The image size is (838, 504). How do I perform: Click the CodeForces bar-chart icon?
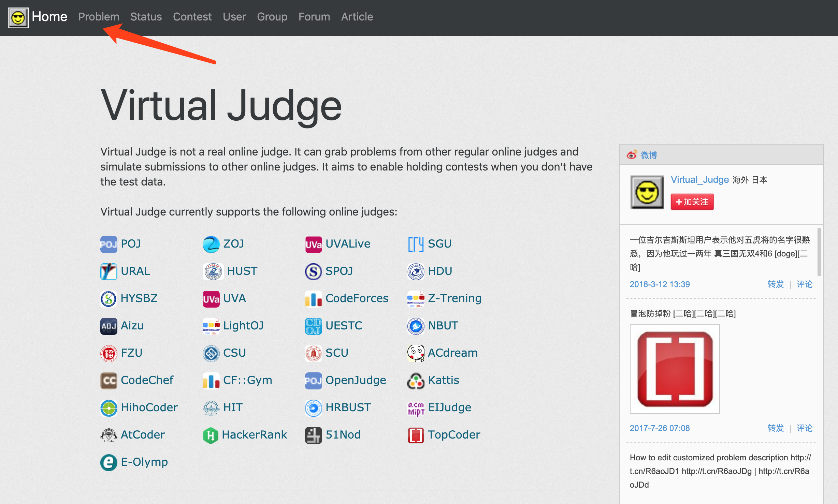click(314, 299)
